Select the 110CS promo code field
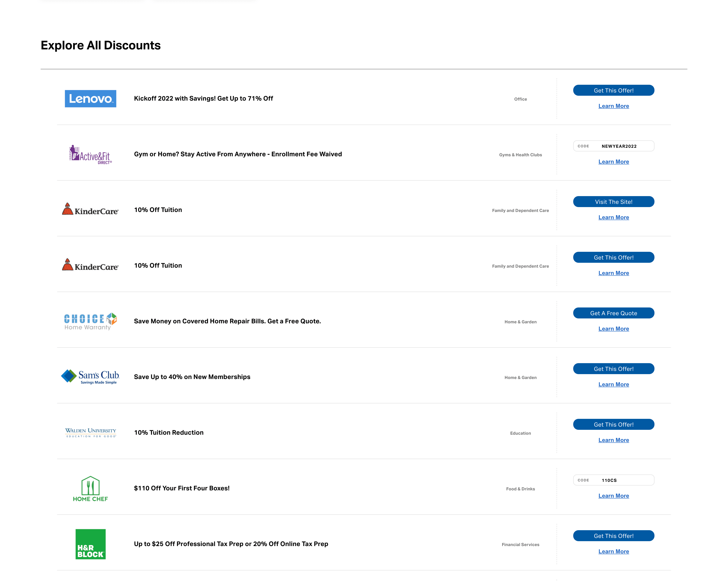Viewport: 728px width, 581px height. pyautogui.click(x=613, y=480)
